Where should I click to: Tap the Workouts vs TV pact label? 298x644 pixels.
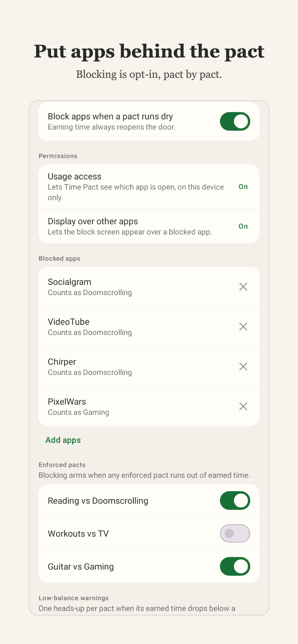point(78,534)
